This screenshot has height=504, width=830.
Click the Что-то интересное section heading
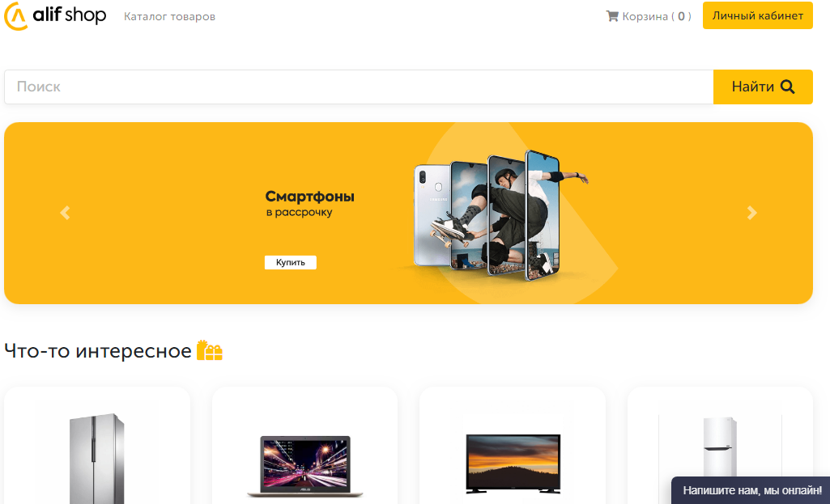point(98,350)
